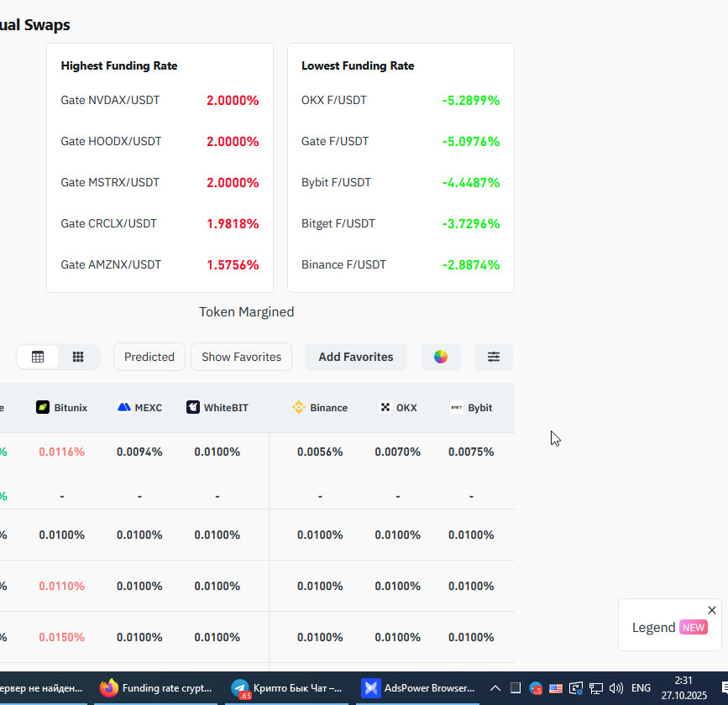Click the US flag tray icon
The height and width of the screenshot is (705, 728).
click(556, 688)
